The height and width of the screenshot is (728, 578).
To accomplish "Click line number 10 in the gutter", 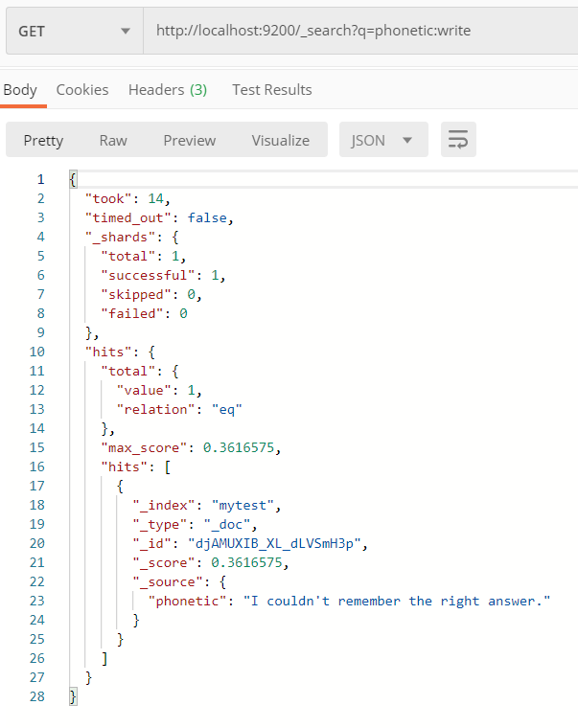I will 37,352.
